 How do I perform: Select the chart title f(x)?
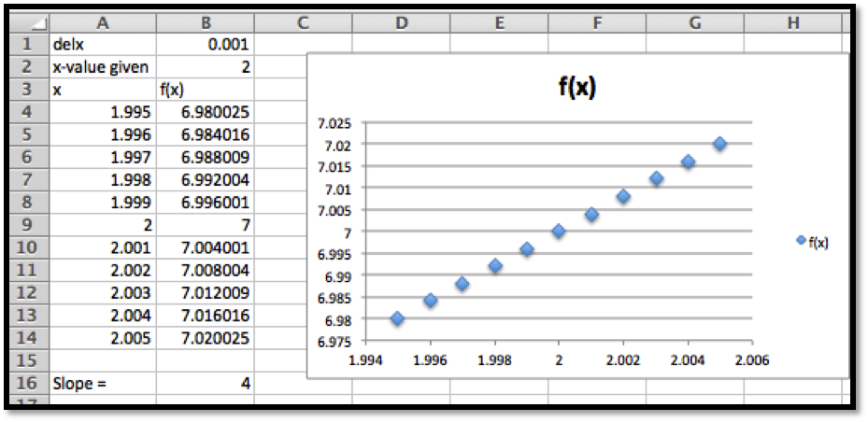point(576,87)
